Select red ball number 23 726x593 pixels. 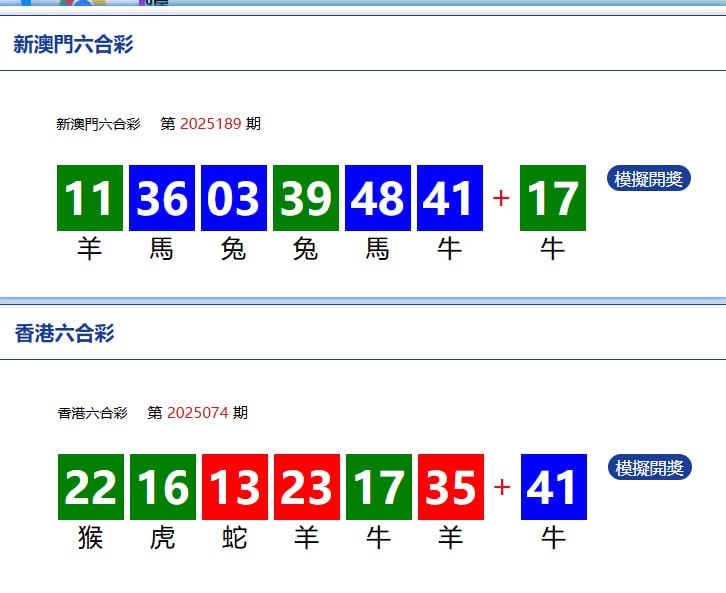click(x=307, y=487)
